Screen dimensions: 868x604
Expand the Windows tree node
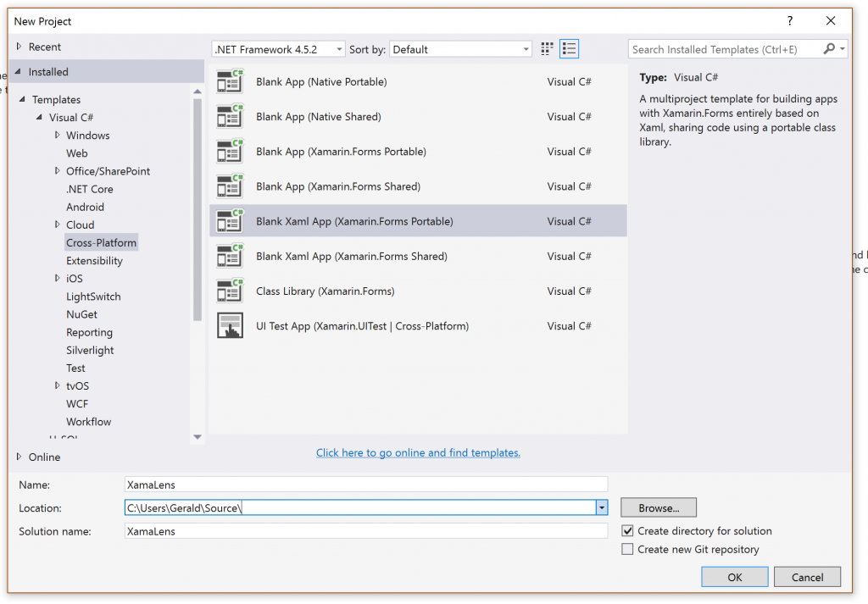coord(58,136)
